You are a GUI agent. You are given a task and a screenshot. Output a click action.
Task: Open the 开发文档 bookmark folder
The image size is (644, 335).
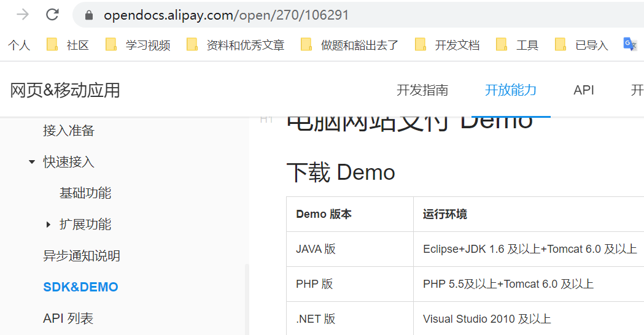pyautogui.click(x=448, y=45)
